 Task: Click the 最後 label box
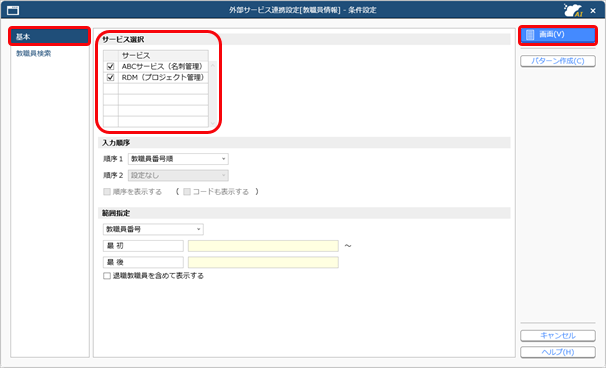[143, 262]
